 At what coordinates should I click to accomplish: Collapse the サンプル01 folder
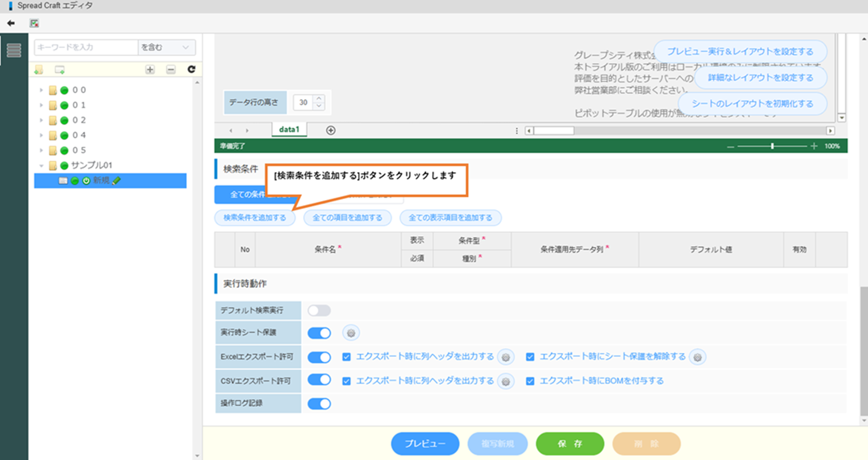pyautogui.click(x=42, y=166)
